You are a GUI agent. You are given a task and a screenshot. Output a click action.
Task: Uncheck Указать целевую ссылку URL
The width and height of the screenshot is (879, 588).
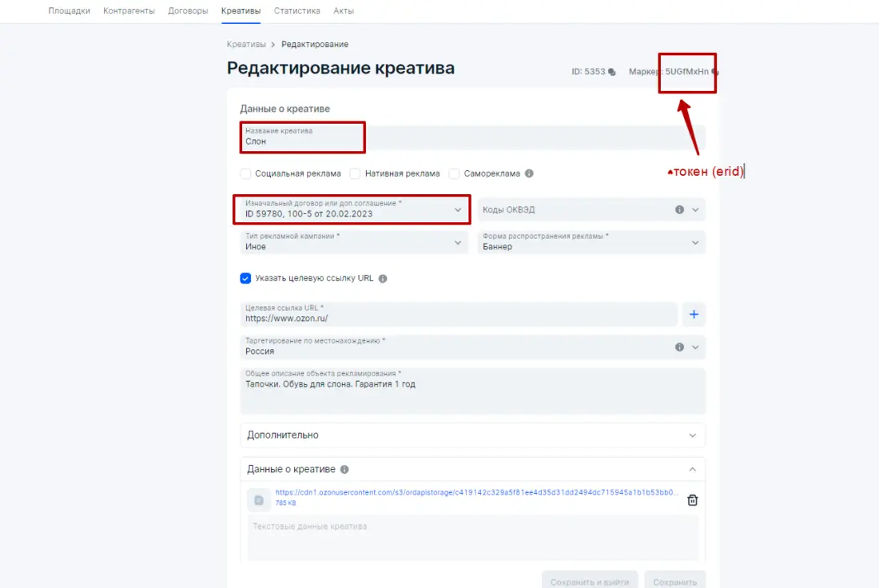click(245, 279)
